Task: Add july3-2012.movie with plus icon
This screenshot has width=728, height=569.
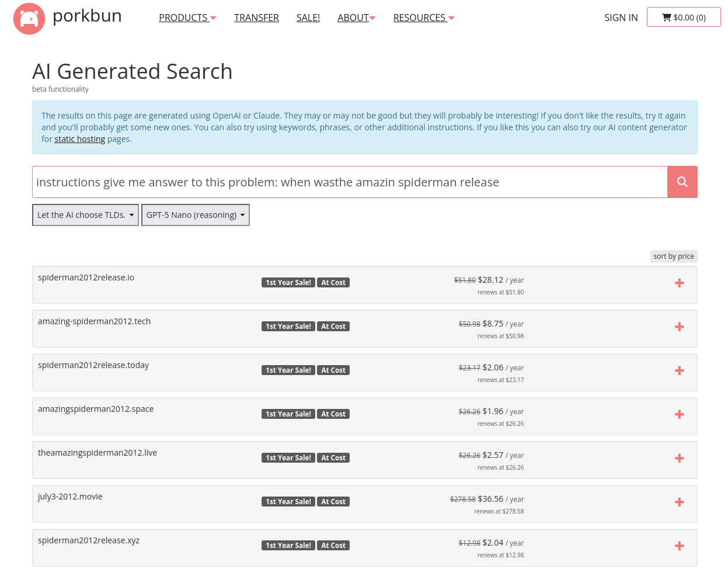Action: [680, 502]
